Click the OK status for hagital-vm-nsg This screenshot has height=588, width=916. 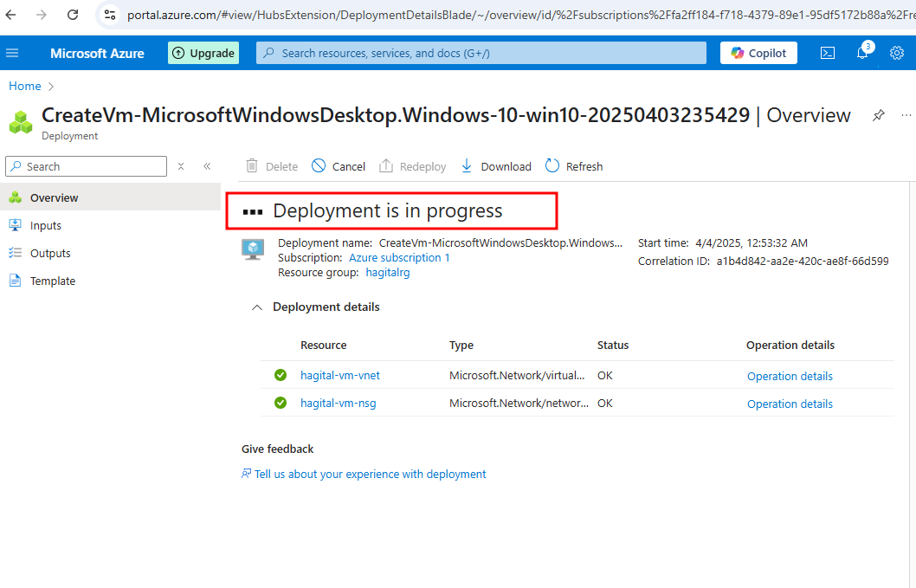click(x=604, y=404)
